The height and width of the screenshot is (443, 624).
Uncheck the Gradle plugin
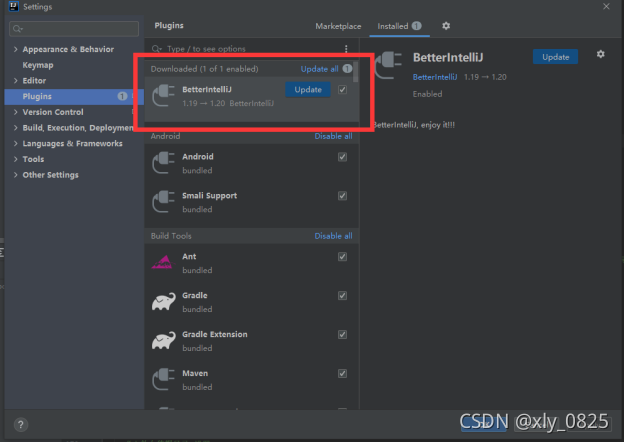[342, 296]
